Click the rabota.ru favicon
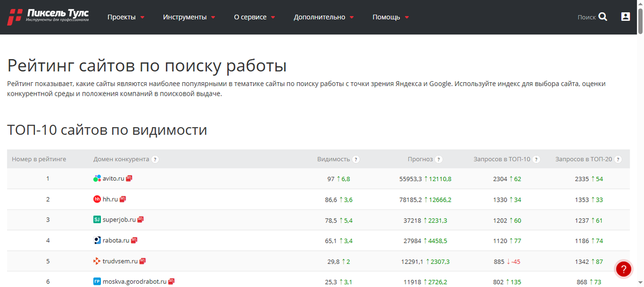644x287 pixels. [97, 240]
